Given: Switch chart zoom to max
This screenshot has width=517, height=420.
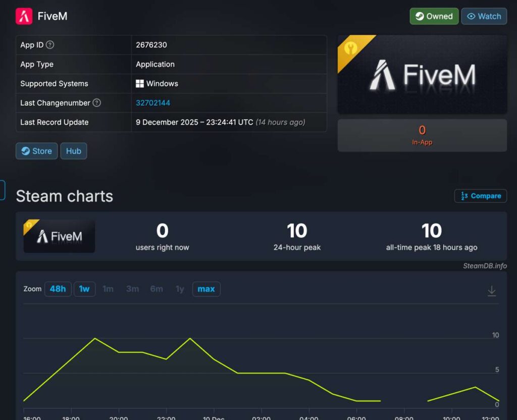Looking at the screenshot, I should click(x=206, y=289).
